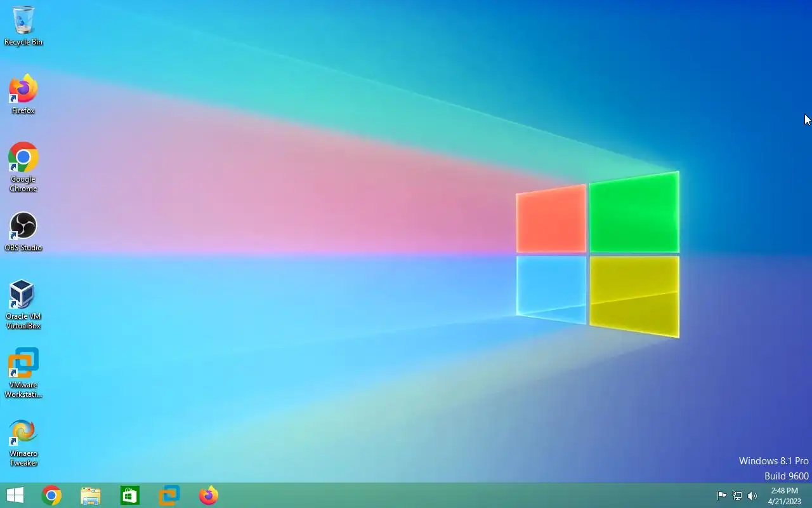Viewport: 812px width, 508px height.
Task: Select the Recycle Bin desktop icon
Action: [23, 25]
